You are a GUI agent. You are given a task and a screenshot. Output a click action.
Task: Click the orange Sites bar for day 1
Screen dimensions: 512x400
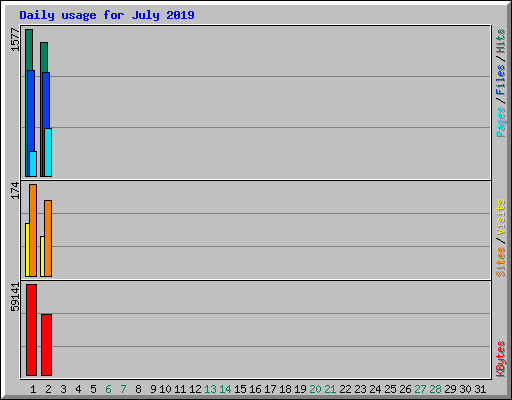tap(33, 230)
